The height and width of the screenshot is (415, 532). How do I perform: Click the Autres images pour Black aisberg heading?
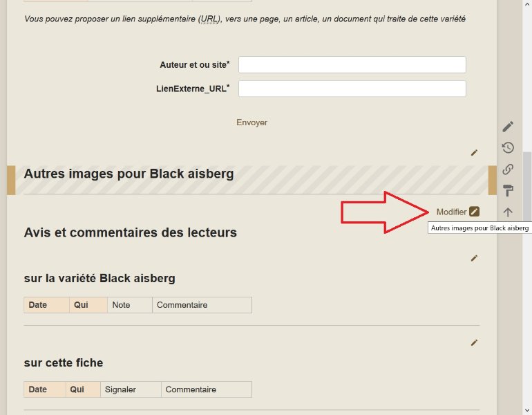coord(129,174)
